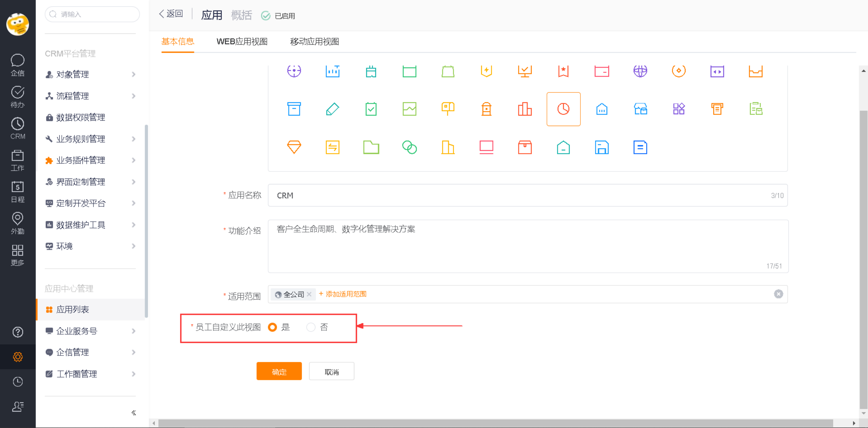Click the user avatar at top left
868x428 pixels.
tap(18, 24)
